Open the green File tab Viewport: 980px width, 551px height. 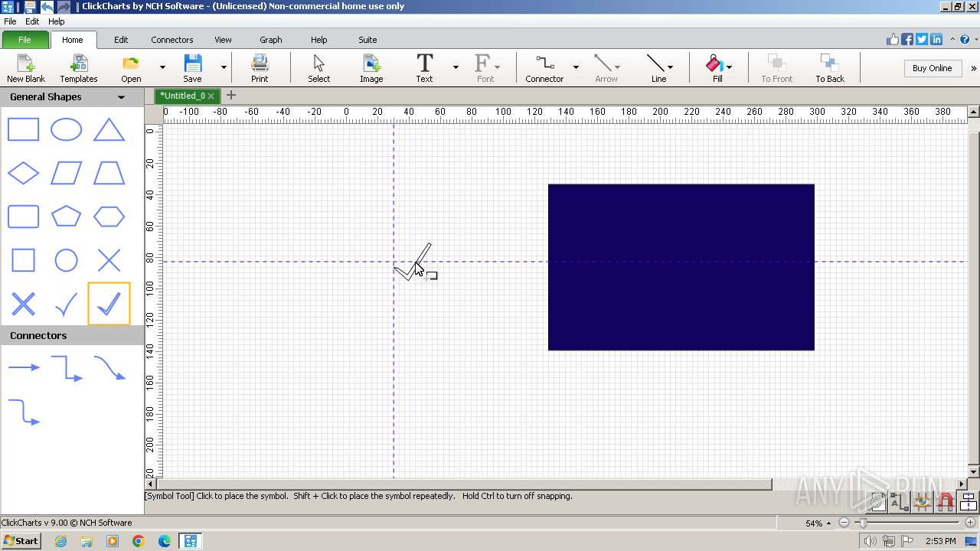coord(24,40)
